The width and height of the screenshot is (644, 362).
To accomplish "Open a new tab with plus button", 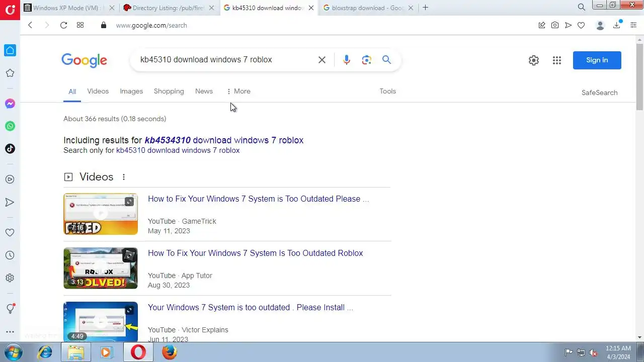I will click(426, 8).
